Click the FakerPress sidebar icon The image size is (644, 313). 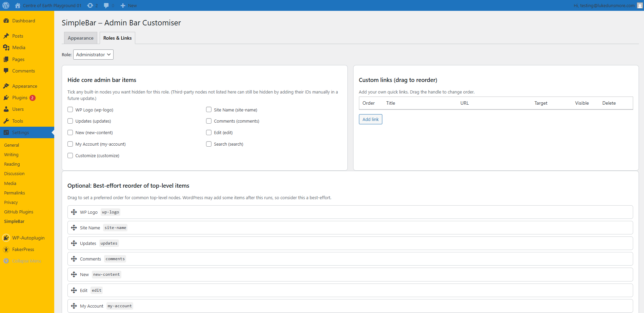point(6,249)
